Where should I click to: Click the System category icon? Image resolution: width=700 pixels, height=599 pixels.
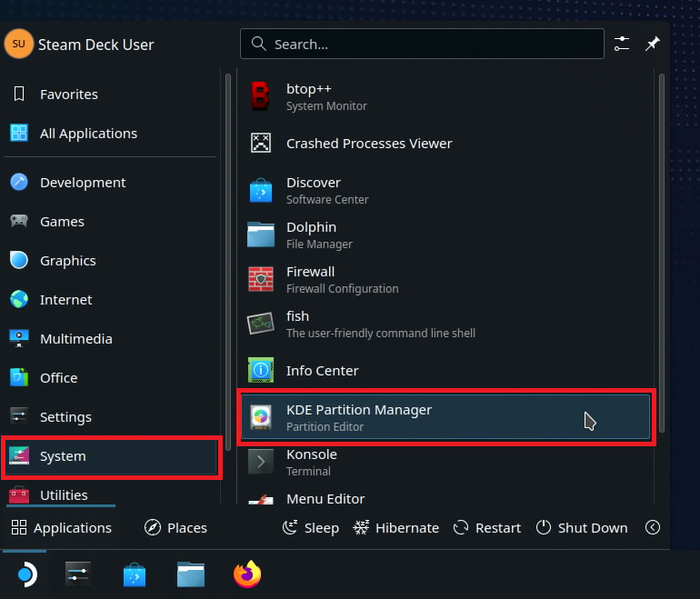coord(19,455)
